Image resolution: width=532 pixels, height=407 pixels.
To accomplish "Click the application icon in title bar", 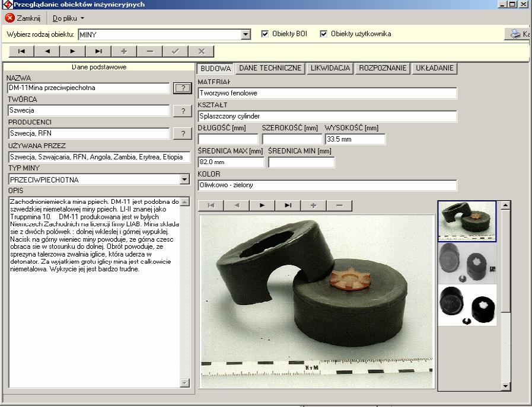I will (7, 4).
